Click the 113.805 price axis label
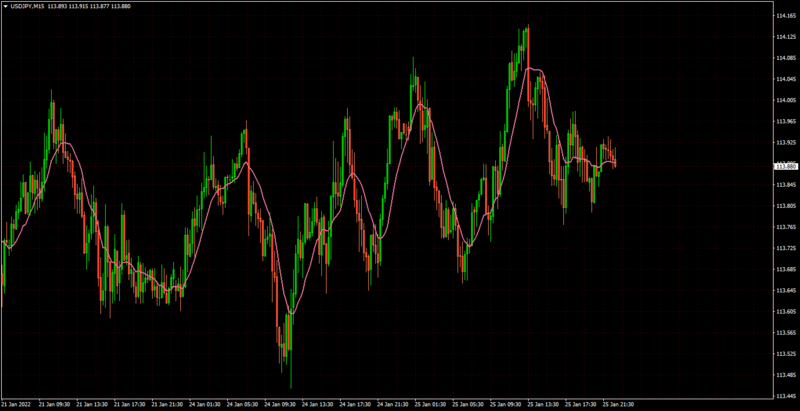The width and height of the screenshot is (800, 411). 785,206
